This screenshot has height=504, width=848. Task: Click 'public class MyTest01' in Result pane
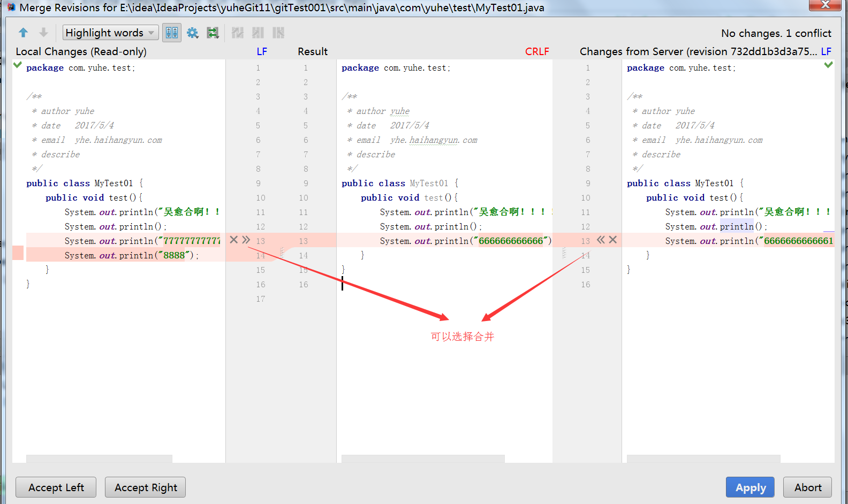399,183
